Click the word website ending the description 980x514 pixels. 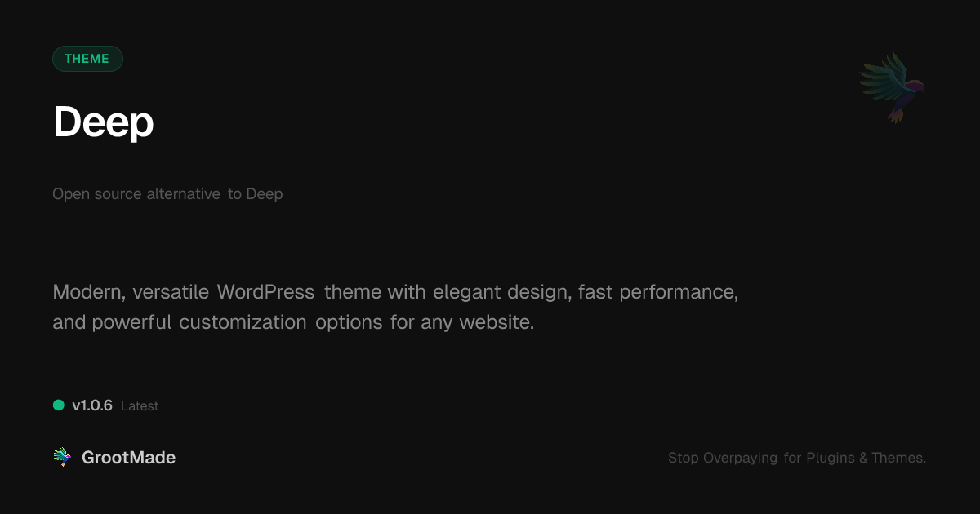[496, 322]
